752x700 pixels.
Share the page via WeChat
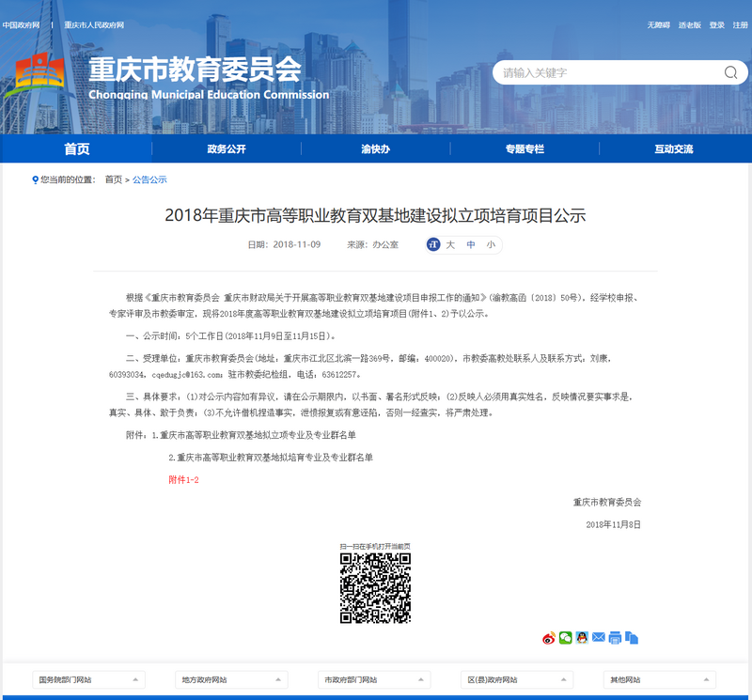point(565,639)
